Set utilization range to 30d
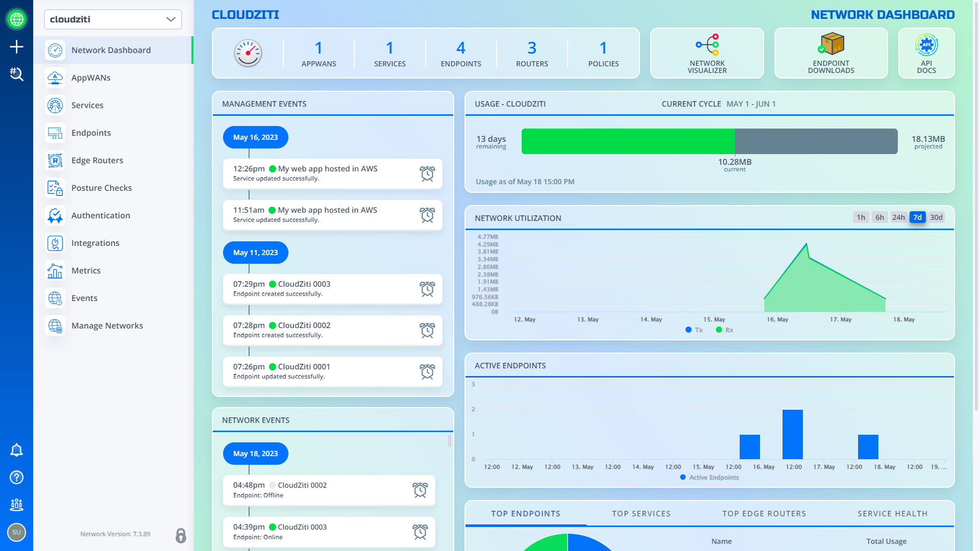Viewport: 980px width, 551px height. pyautogui.click(x=936, y=217)
